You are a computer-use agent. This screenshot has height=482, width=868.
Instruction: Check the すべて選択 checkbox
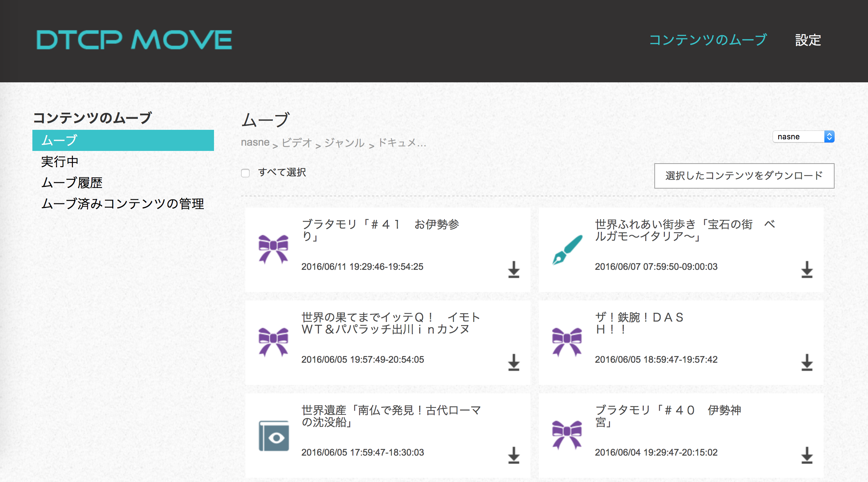245,173
